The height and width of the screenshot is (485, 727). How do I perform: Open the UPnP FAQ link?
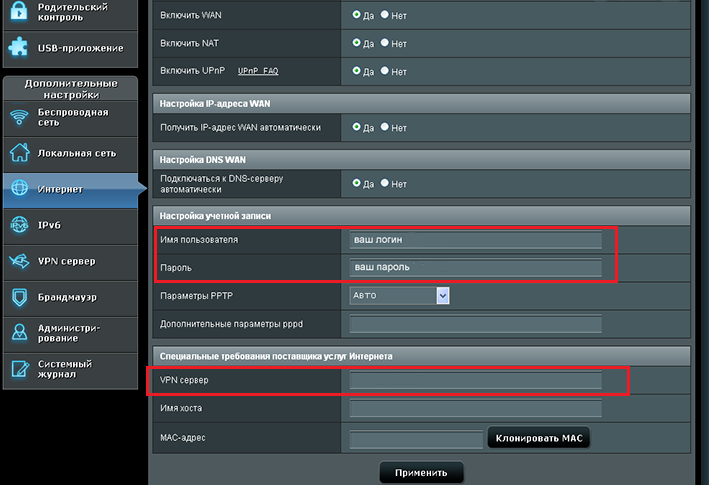[258, 71]
